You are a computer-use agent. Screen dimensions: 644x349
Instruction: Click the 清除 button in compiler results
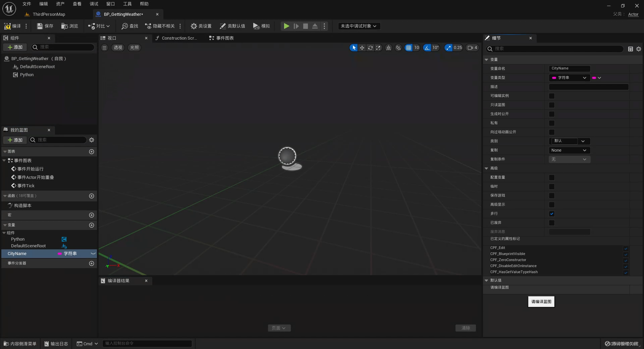click(x=466, y=328)
